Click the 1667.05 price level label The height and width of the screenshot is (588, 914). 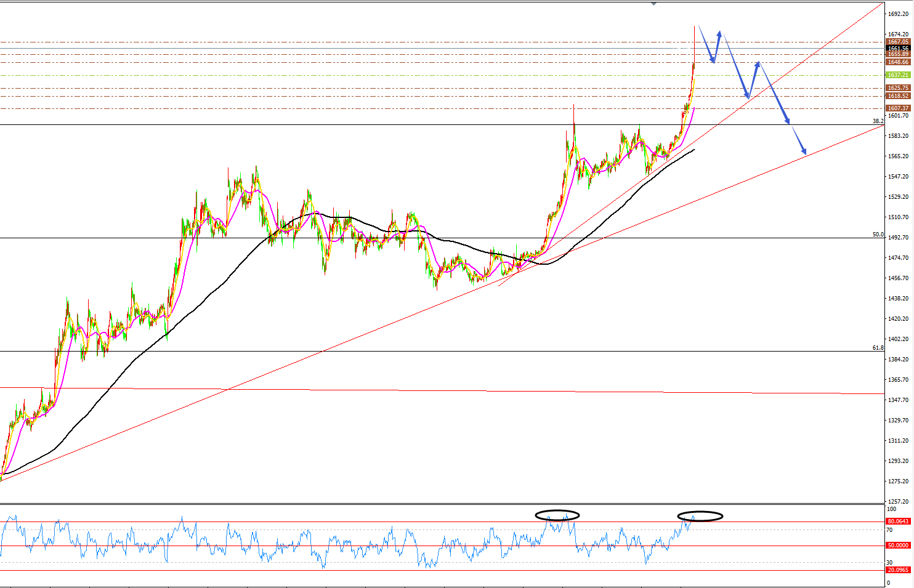click(x=897, y=42)
